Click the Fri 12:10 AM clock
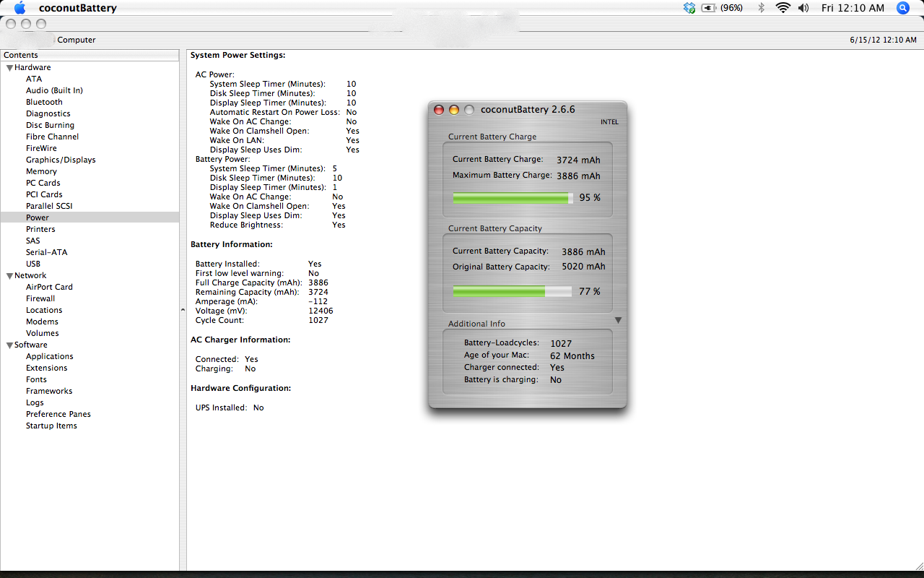Image resolution: width=924 pixels, height=578 pixels. tap(853, 8)
